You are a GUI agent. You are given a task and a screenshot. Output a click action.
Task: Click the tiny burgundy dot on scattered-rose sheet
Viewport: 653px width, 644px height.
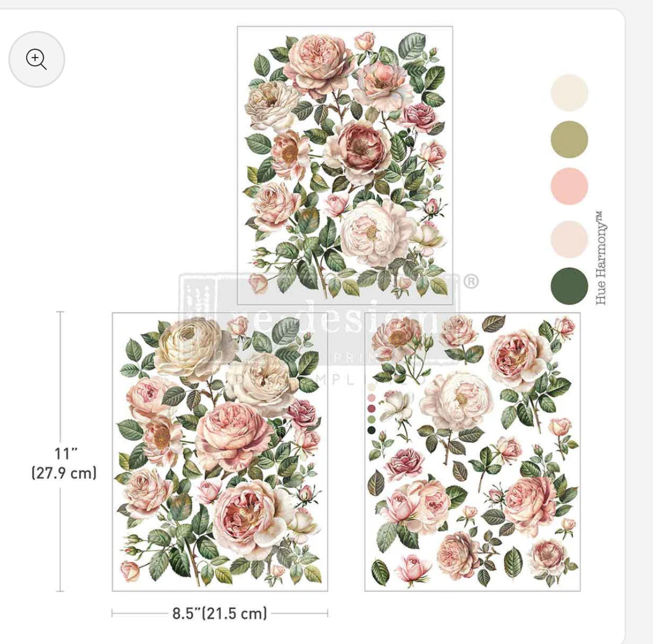point(371,408)
